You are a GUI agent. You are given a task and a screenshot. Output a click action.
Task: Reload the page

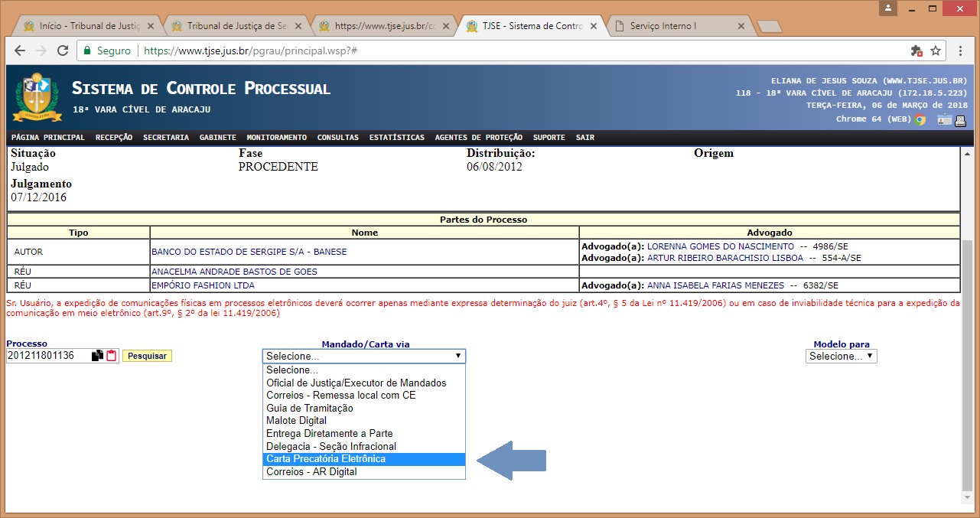[62, 50]
